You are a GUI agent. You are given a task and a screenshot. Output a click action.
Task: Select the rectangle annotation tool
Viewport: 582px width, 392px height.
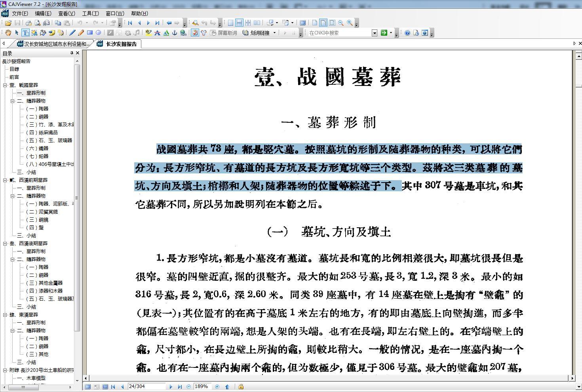(x=90, y=33)
